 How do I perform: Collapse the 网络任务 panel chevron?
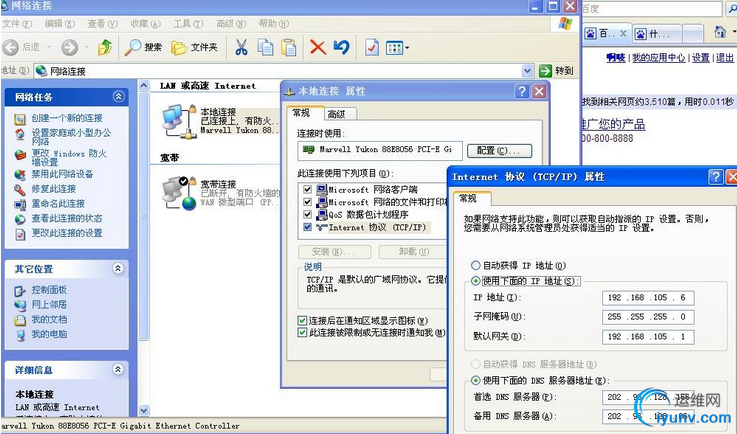(x=118, y=97)
